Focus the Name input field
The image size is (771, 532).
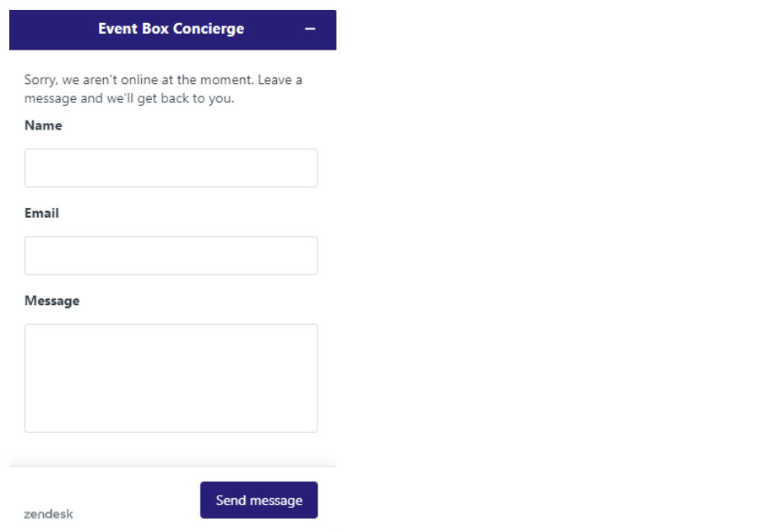tap(171, 168)
